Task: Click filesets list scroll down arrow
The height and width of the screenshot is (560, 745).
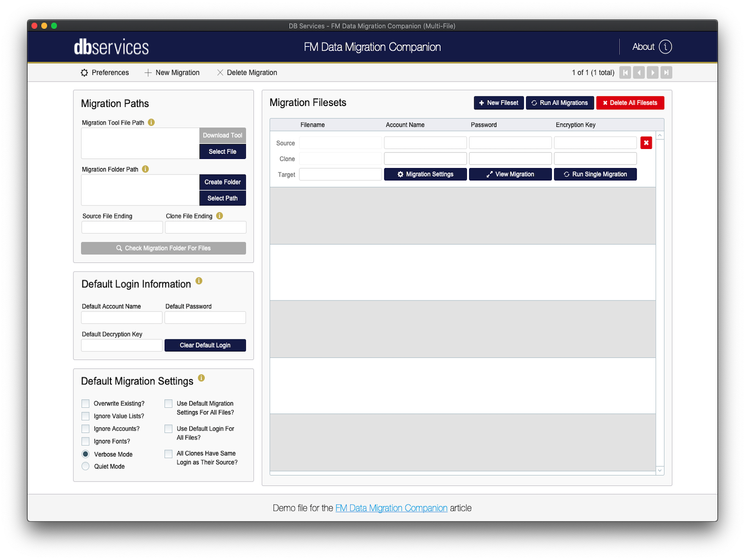Action: 660,470
